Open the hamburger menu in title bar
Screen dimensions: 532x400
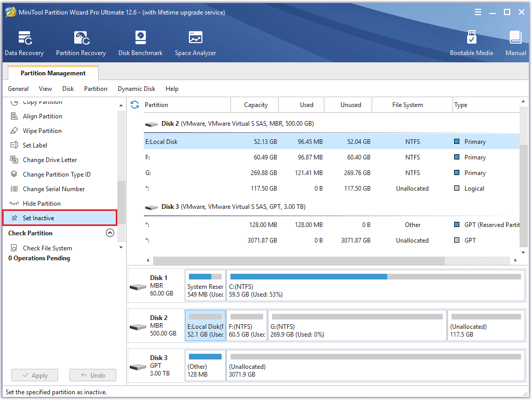click(478, 12)
